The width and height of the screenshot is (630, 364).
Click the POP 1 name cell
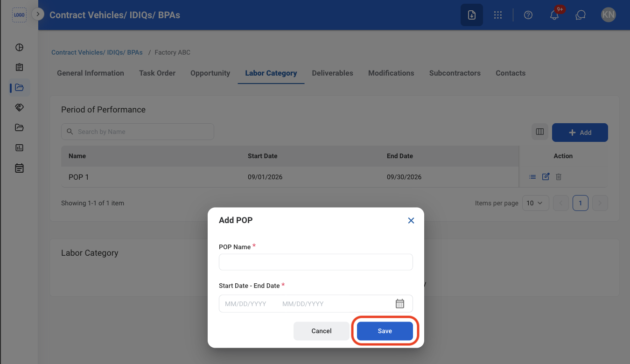click(78, 177)
